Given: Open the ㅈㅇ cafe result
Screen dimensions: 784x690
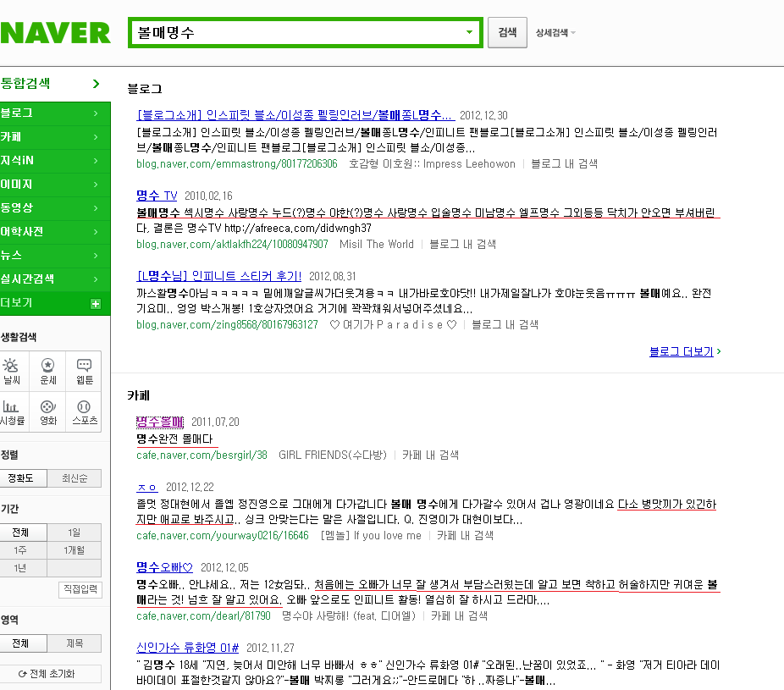Looking at the screenshot, I should [147, 487].
